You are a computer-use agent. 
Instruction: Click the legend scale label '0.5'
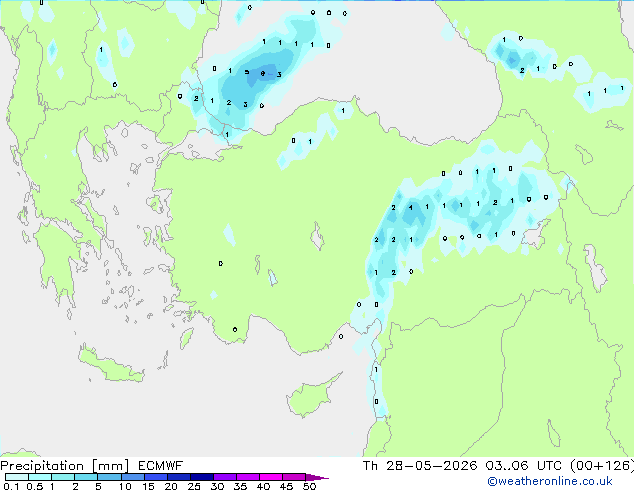coord(35,486)
